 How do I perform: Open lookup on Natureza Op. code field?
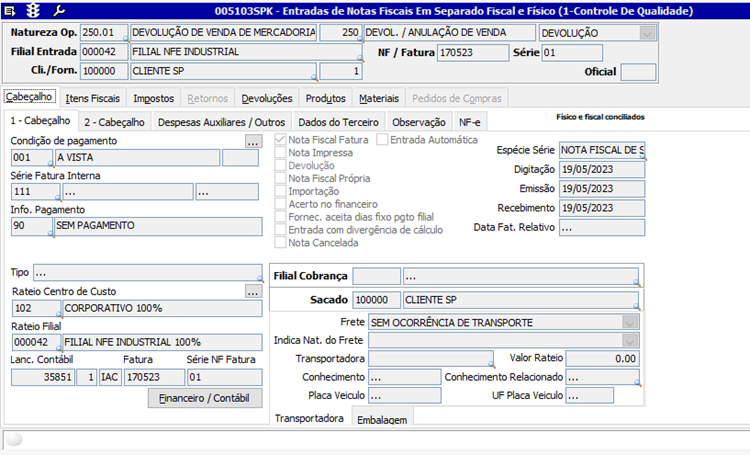tap(126, 39)
